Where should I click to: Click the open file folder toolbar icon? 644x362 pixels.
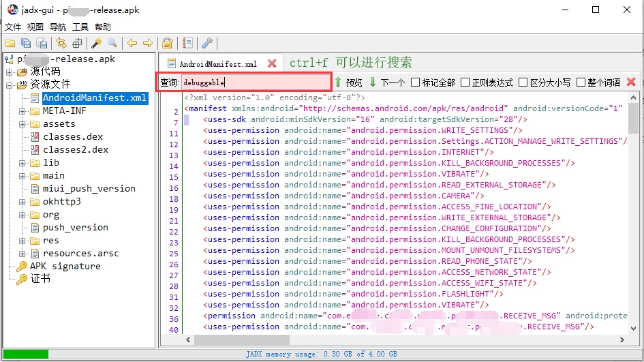point(10,43)
